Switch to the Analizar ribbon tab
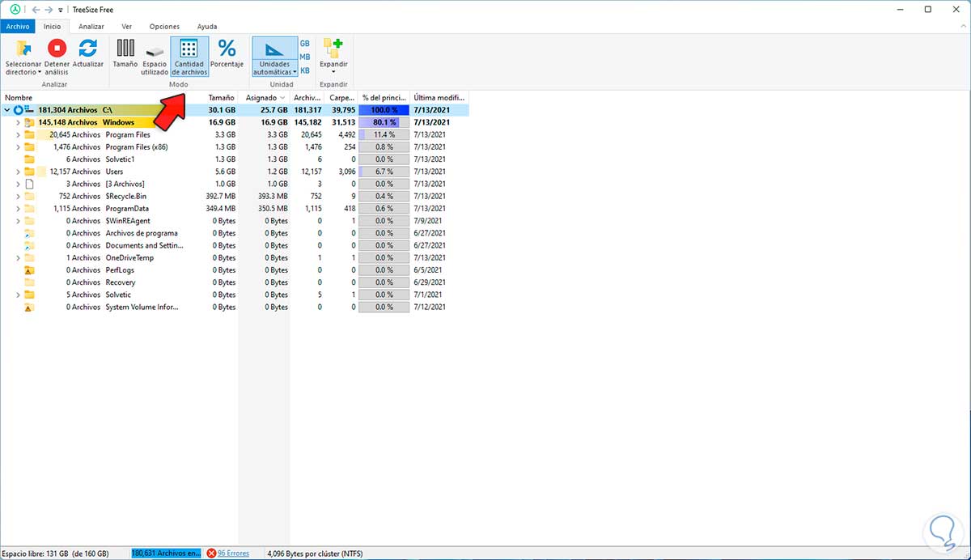Screen dimensions: 971x560 (x=91, y=27)
